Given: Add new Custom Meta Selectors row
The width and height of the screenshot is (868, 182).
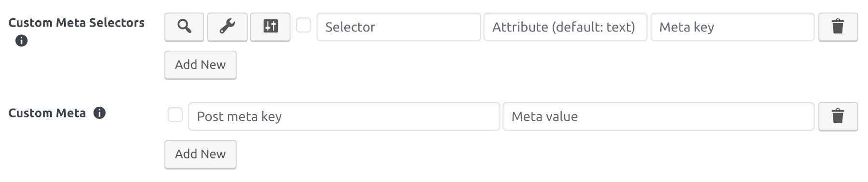Looking at the screenshot, I should (201, 65).
